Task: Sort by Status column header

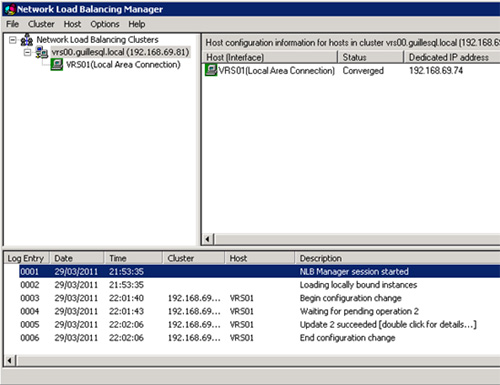Action: [371, 57]
